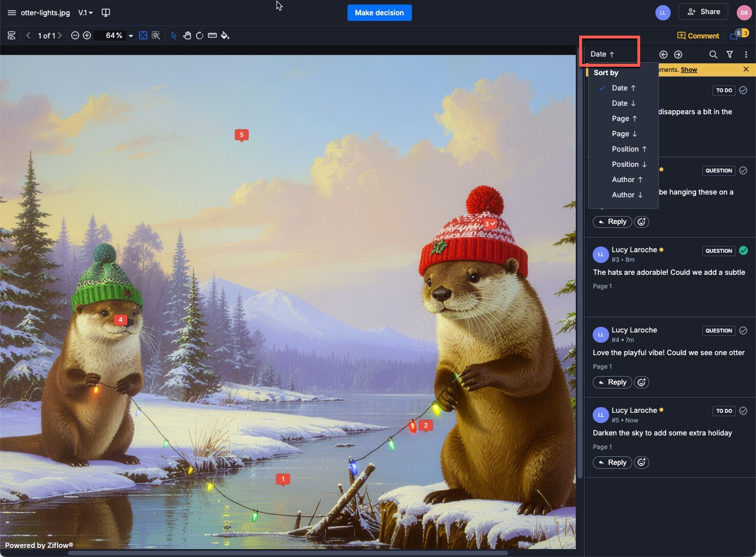Image resolution: width=756 pixels, height=557 pixels.
Task: Click the rotate tool icon
Action: click(x=199, y=36)
